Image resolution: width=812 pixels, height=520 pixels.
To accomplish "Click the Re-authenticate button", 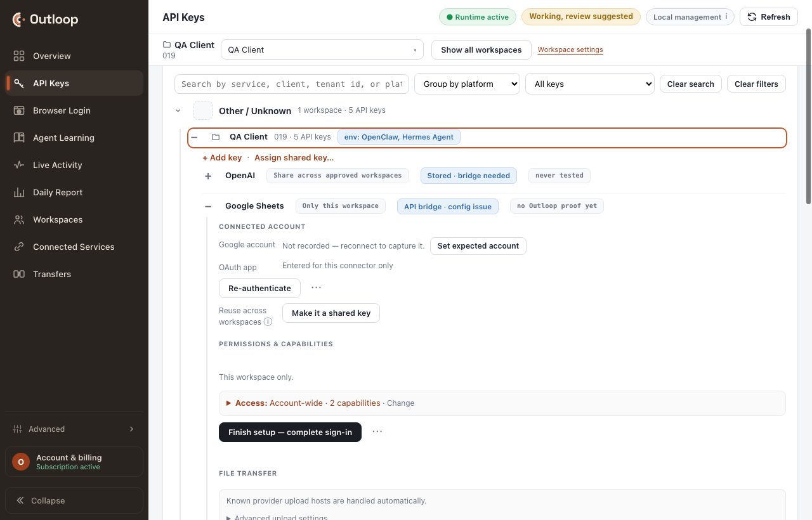I will click(259, 288).
